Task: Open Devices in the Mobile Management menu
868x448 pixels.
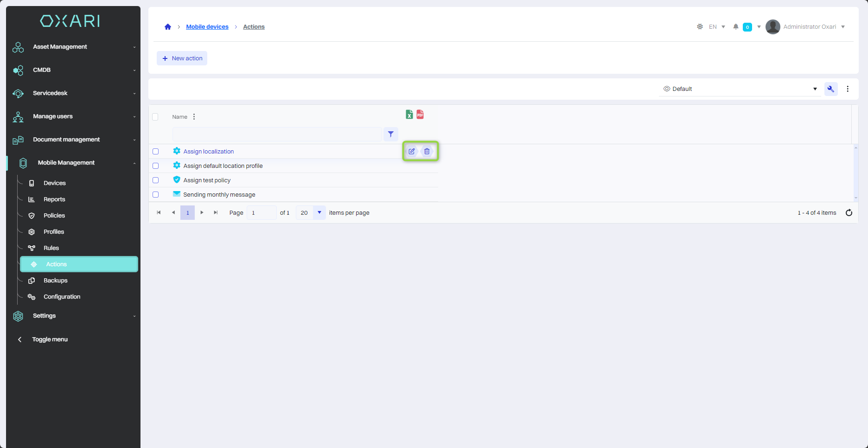Action: tap(55, 183)
